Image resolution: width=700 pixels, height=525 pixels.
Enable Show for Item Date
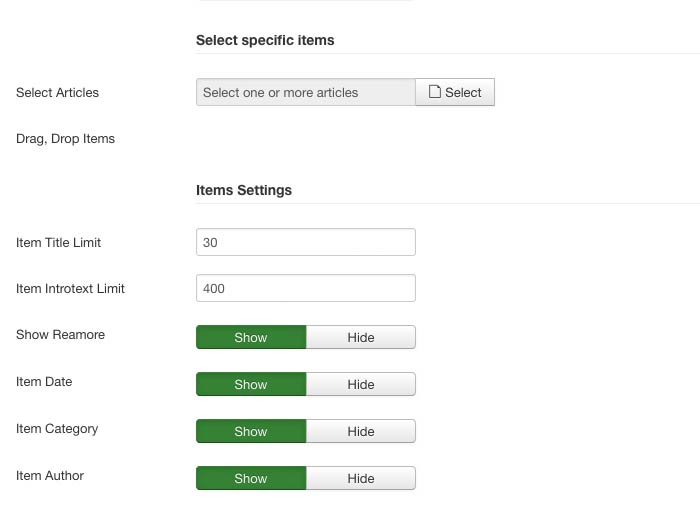tap(251, 384)
